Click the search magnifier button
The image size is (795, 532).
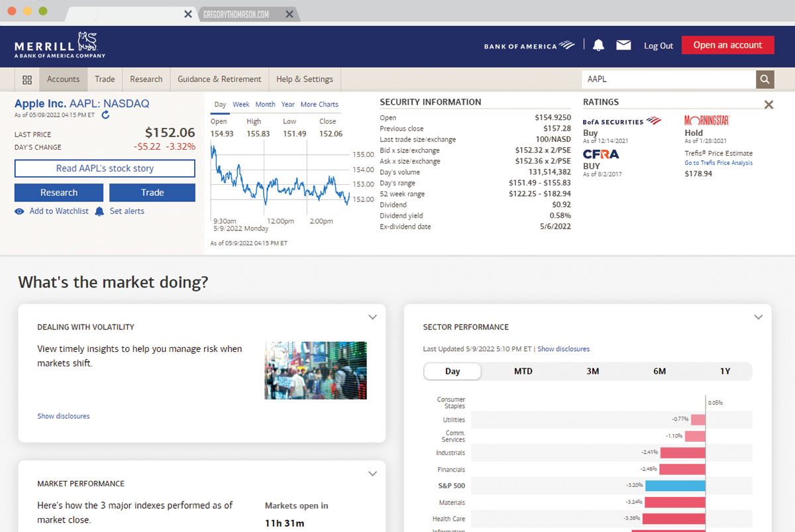765,79
